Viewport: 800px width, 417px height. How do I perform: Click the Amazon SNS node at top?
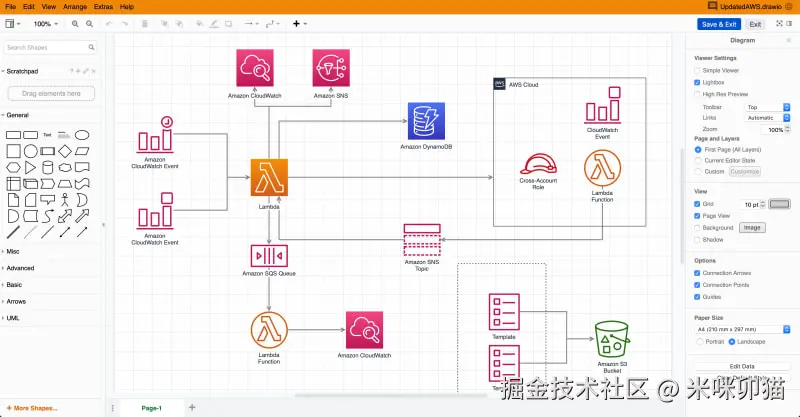tap(331, 68)
